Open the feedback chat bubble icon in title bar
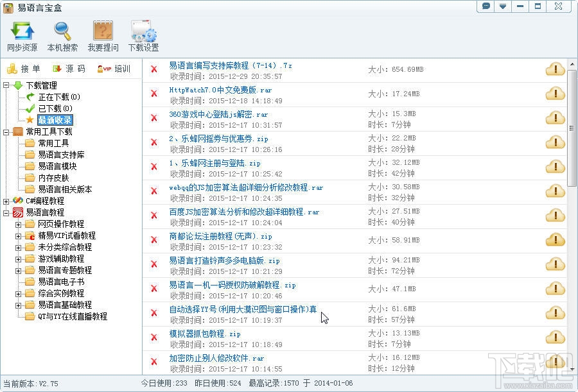578x392 pixels. 486,6
